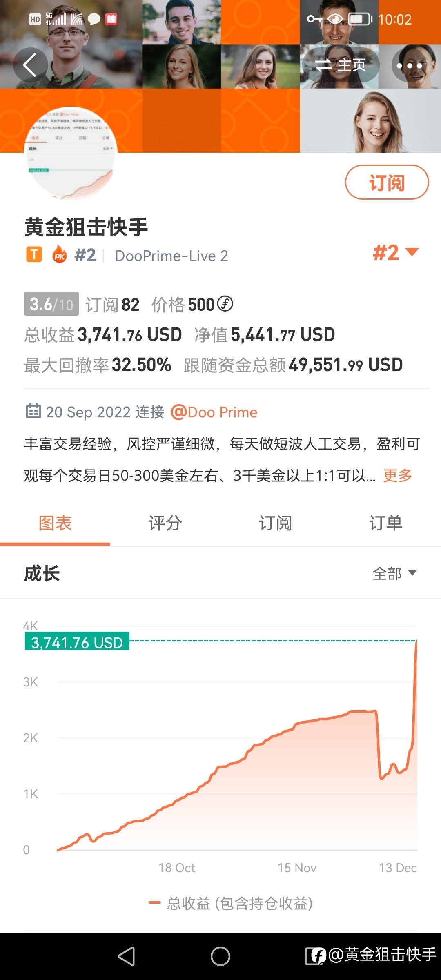Switch to the 评分 tab
Screen dimensions: 441x980
coord(165,523)
